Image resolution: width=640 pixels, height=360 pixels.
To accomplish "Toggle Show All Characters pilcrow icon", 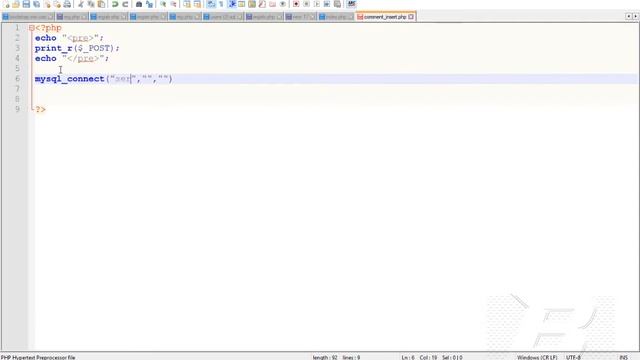I will 221,4.
